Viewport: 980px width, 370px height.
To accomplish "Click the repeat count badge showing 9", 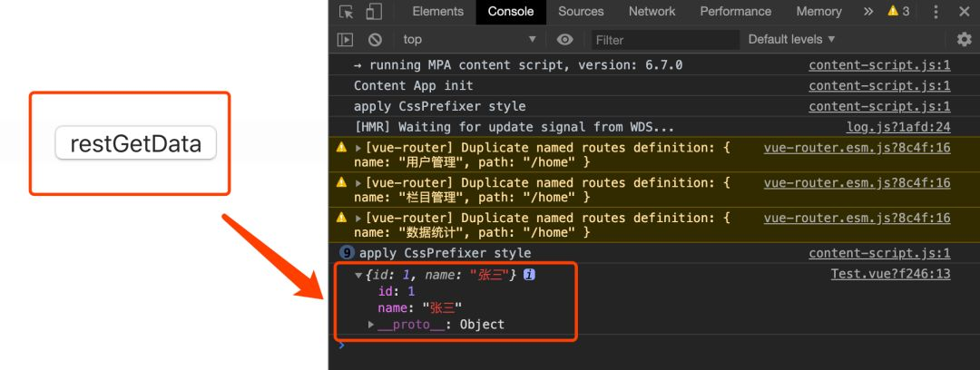I will click(x=347, y=253).
